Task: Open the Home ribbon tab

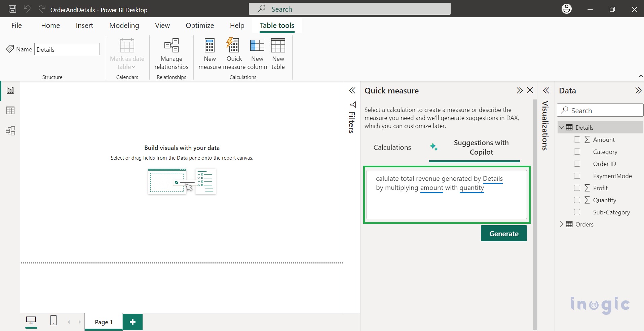Action: click(x=50, y=26)
